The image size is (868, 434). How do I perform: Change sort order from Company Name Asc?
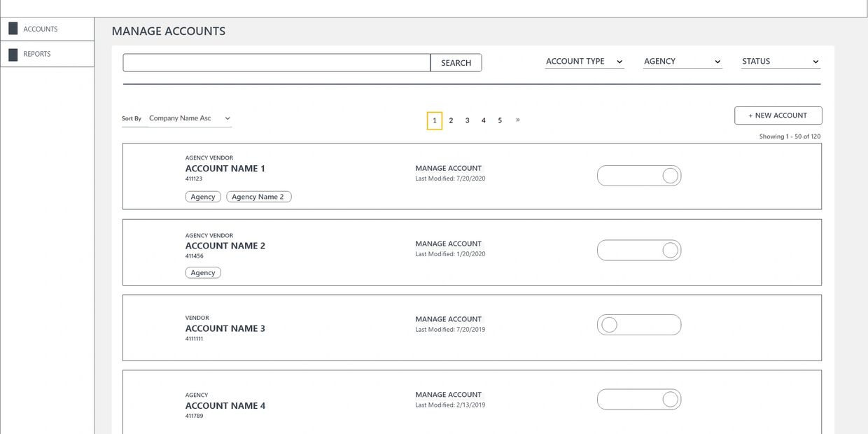point(189,118)
